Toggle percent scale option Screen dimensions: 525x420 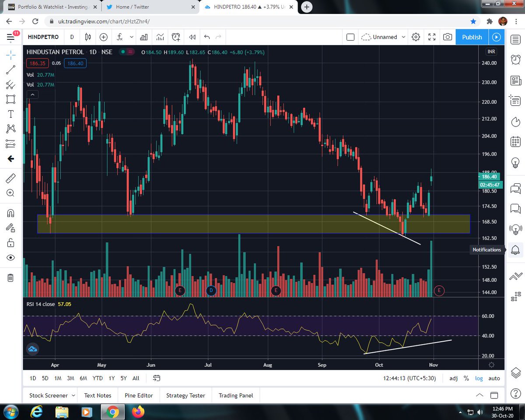[466, 378]
